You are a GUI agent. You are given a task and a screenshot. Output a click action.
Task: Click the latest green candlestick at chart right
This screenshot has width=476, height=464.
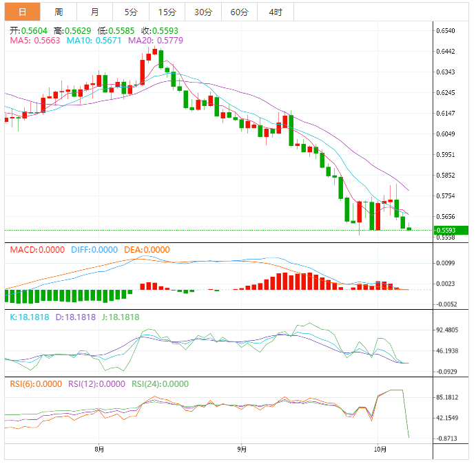point(409,229)
